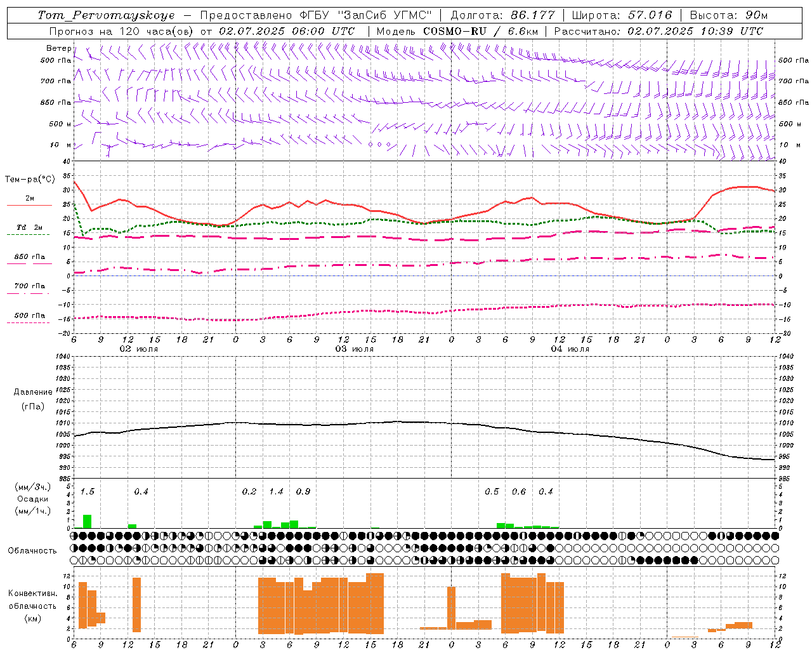Click the Рассчитано: 02.07.2025 10:39 UTC text
The image size is (812, 650).
pos(658,31)
